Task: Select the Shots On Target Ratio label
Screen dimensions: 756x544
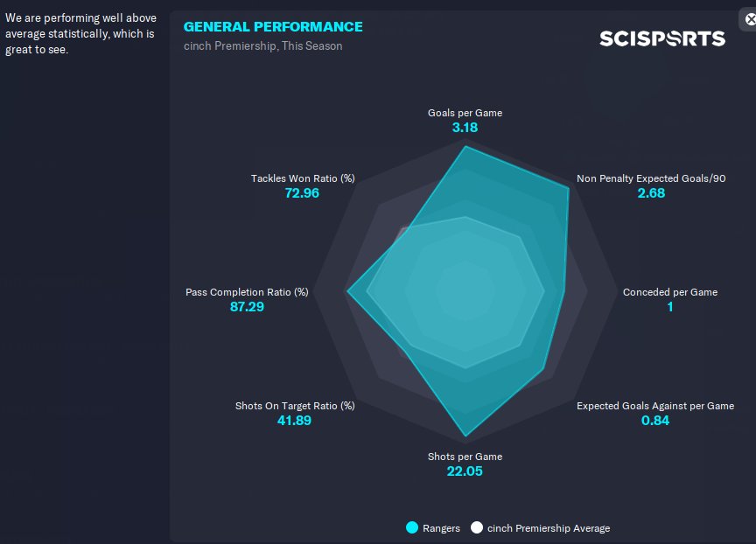Action: click(x=295, y=406)
